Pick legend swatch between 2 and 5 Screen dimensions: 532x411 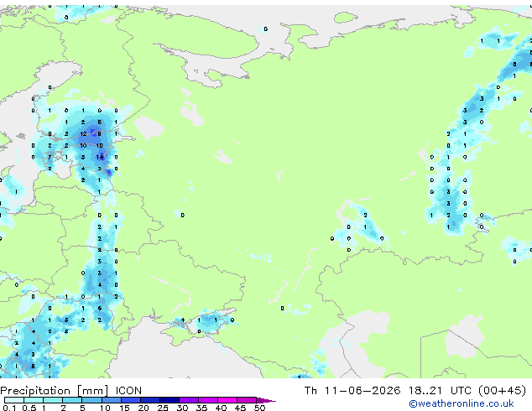click(72, 400)
